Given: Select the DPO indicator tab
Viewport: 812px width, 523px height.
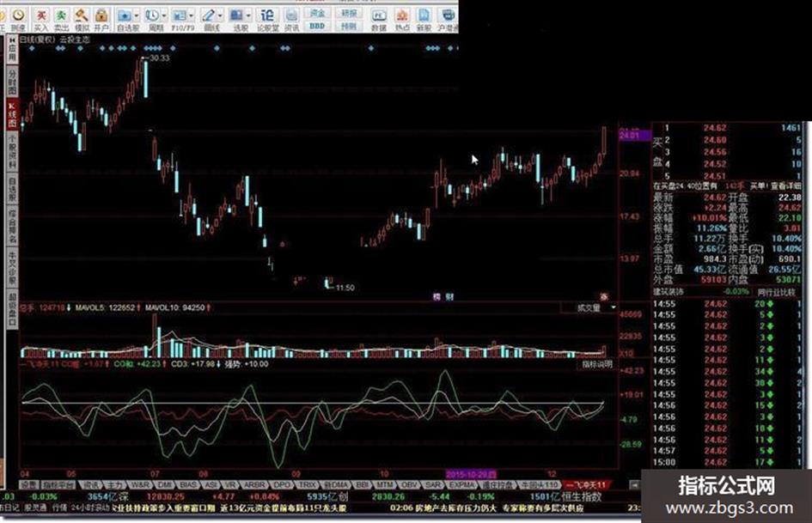Looking at the screenshot, I should pos(282,485).
